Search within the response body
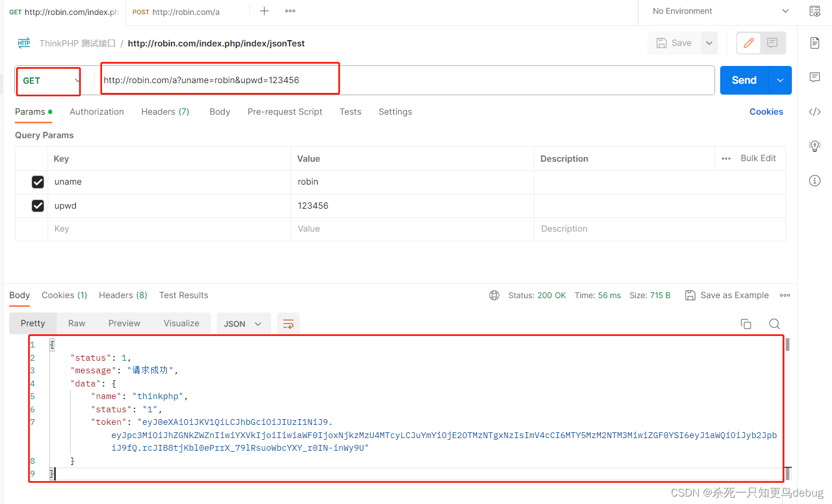The width and height of the screenshot is (832, 504). click(x=775, y=324)
